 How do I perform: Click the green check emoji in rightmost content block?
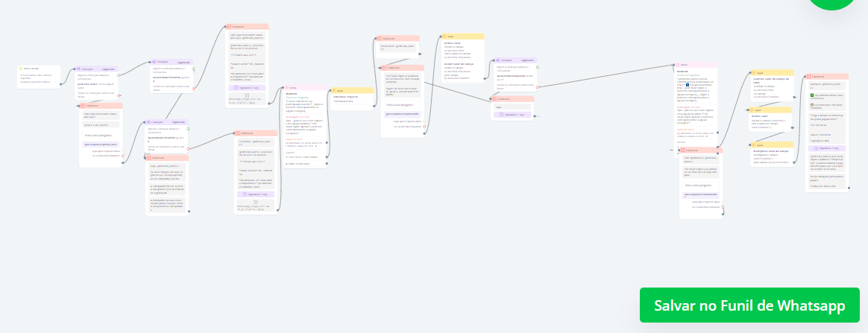coord(812,95)
